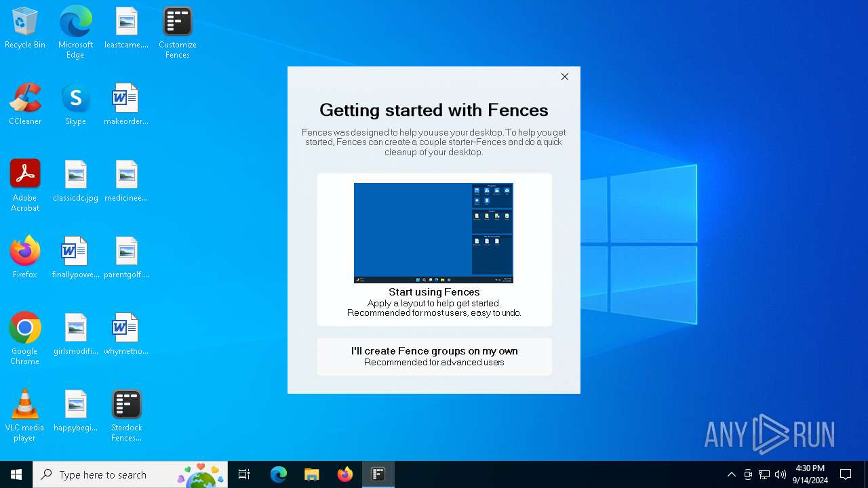Viewport: 868px width, 488px height.
Task: Open the volume control tray icon
Action: (781, 474)
